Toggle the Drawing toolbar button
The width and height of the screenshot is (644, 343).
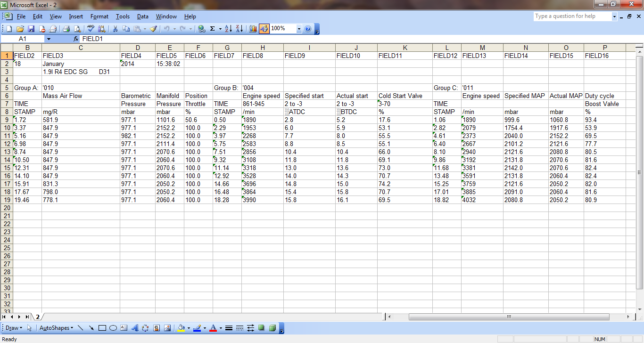264,29
